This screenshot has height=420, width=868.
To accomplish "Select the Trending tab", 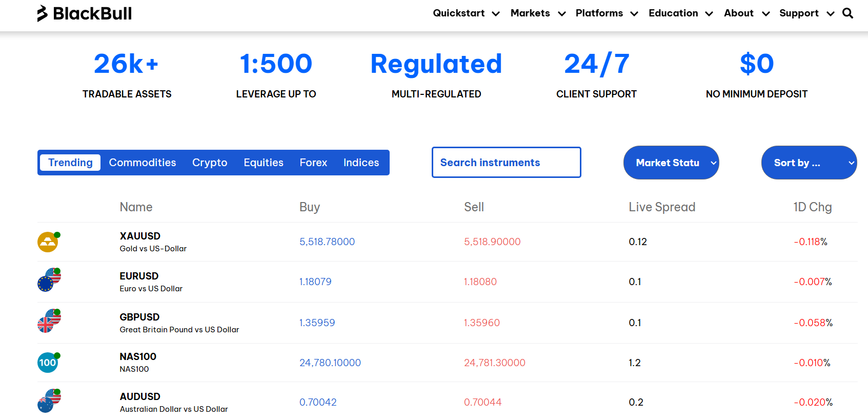I will pos(70,163).
